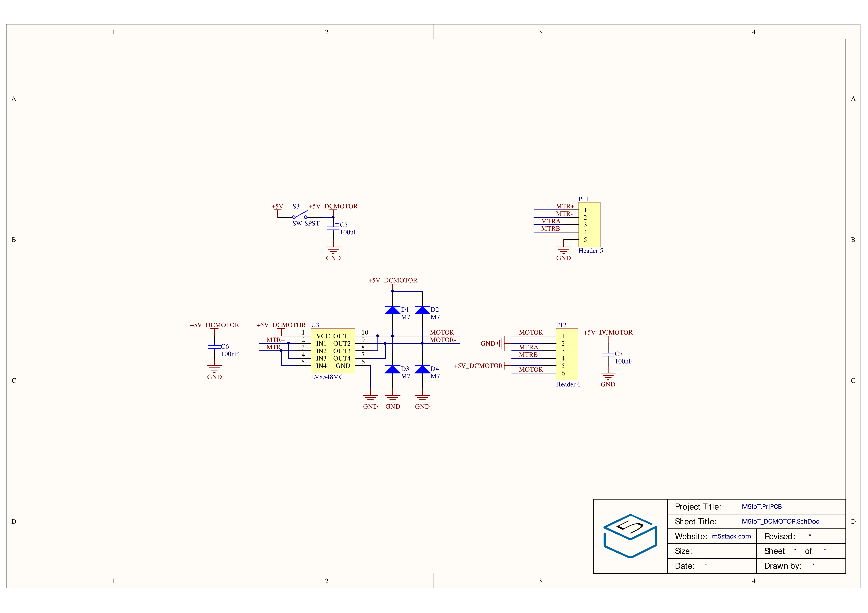Click the GND symbol below capacitor C7
Viewport: 868px width, 613px height.
click(x=608, y=380)
